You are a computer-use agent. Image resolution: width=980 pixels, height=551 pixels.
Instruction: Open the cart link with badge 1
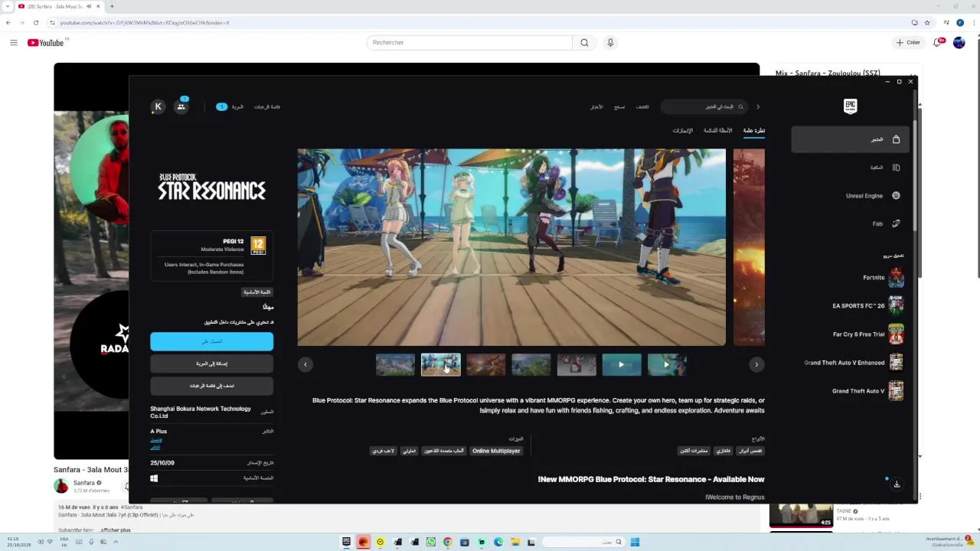(x=230, y=107)
